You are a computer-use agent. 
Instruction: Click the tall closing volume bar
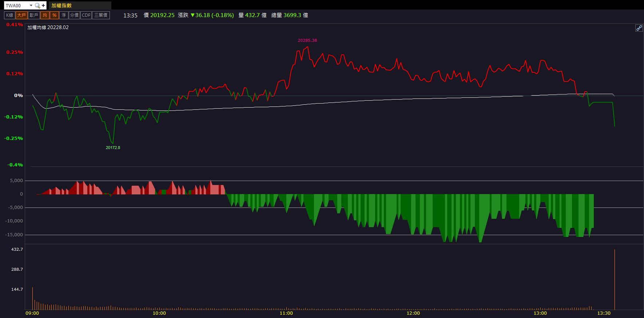point(615,279)
